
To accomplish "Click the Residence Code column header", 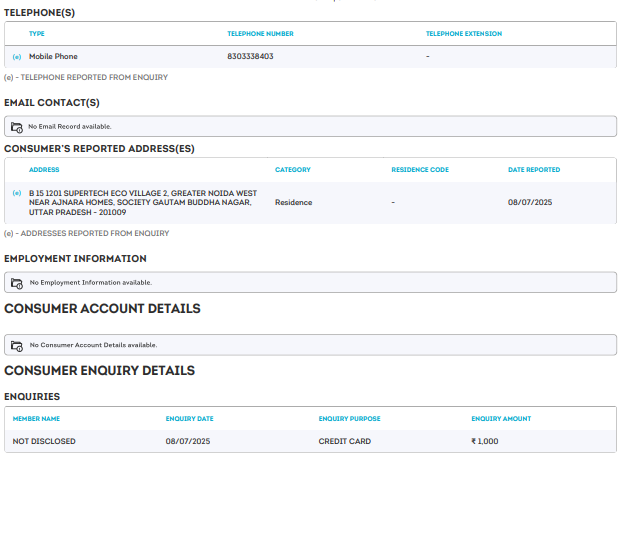I will coord(419,170).
